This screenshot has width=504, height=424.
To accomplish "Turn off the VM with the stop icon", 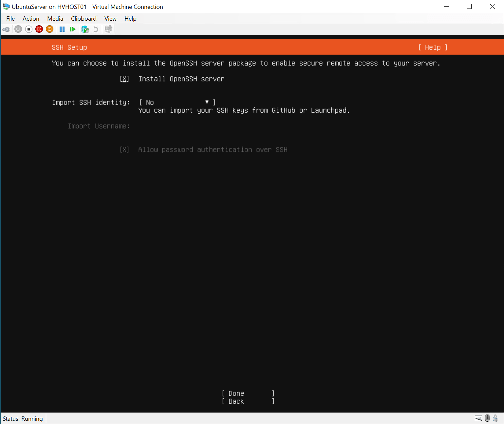I will click(x=29, y=29).
